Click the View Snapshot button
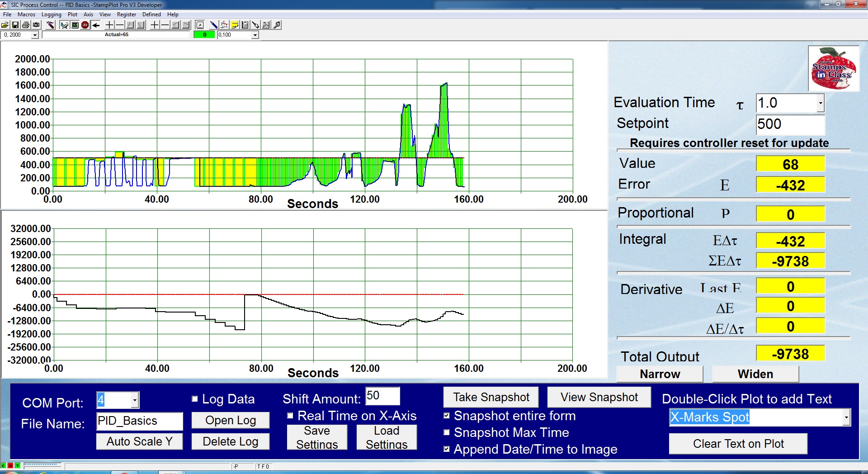Screen dimensions: 868x474 click(x=599, y=397)
